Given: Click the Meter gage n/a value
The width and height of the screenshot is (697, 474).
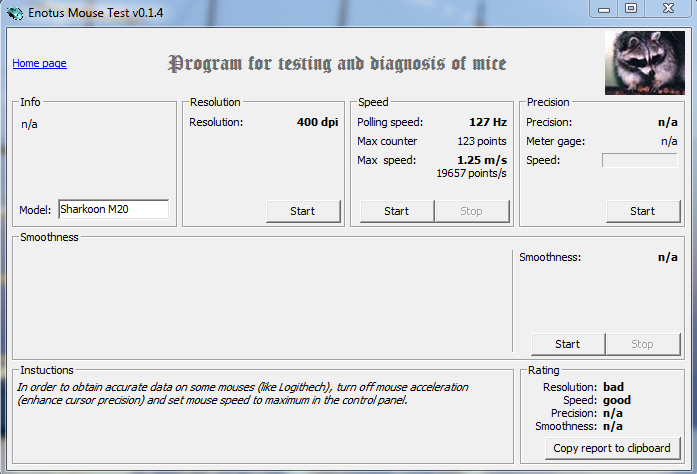Looking at the screenshot, I should pos(669,141).
